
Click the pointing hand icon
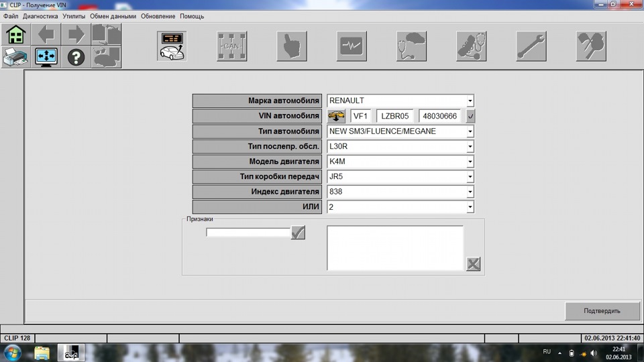point(292,46)
